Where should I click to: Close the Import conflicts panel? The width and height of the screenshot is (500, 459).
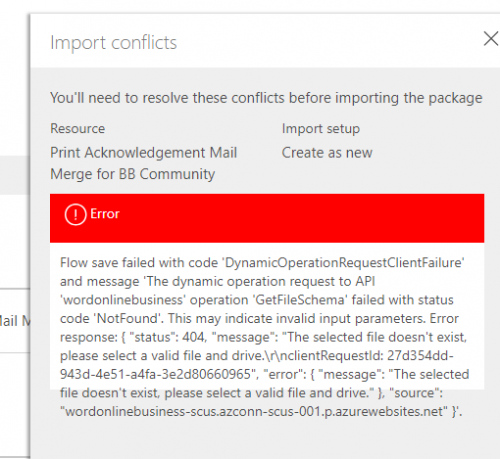pyautogui.click(x=491, y=39)
